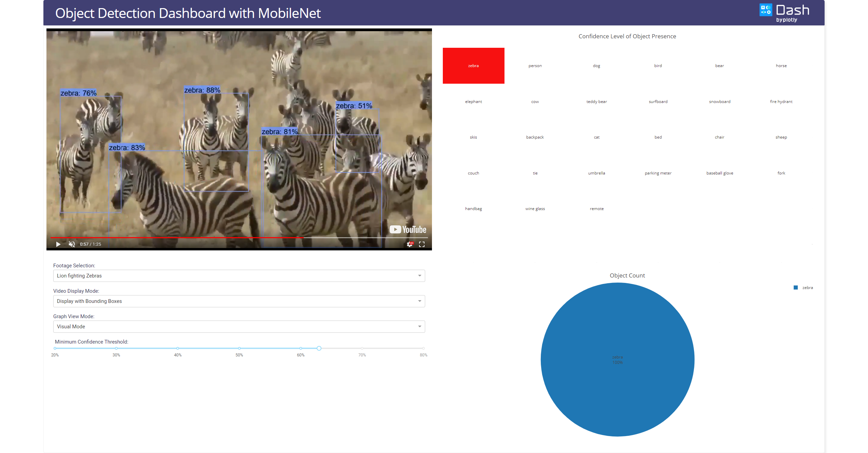
Task: Unmute the video with the speaker icon
Action: [x=72, y=244]
